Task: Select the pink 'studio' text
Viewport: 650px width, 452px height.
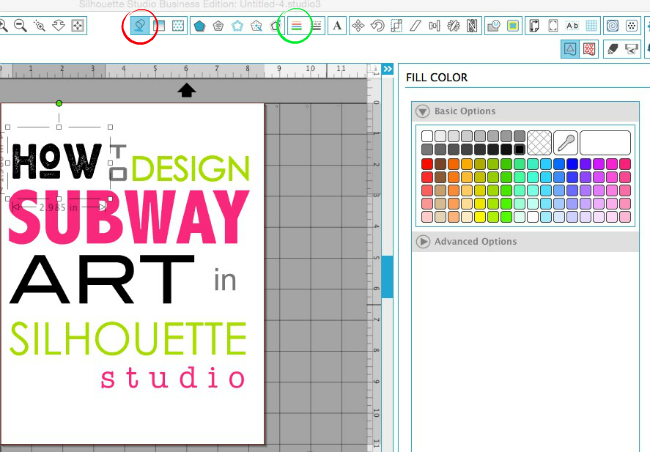Action: coord(173,377)
